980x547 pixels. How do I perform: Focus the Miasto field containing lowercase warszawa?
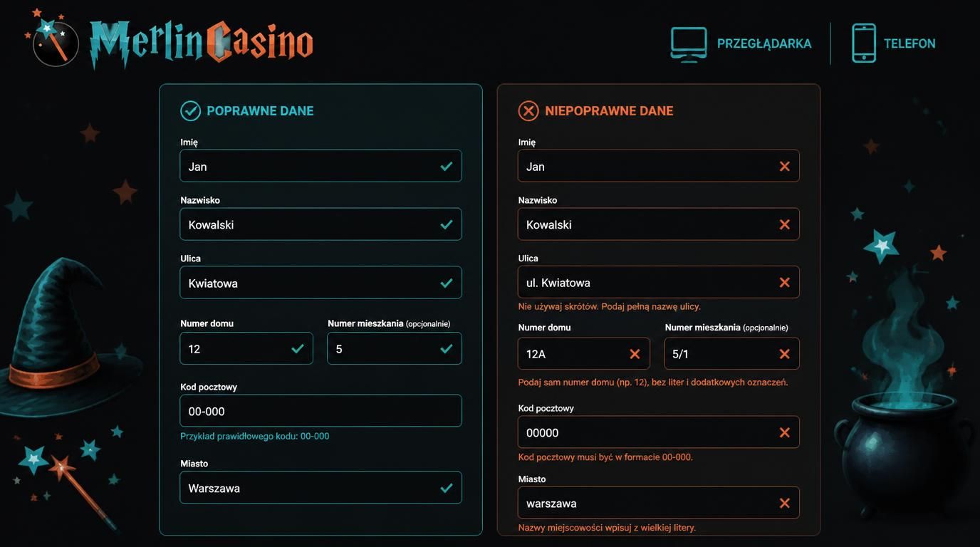(659, 503)
